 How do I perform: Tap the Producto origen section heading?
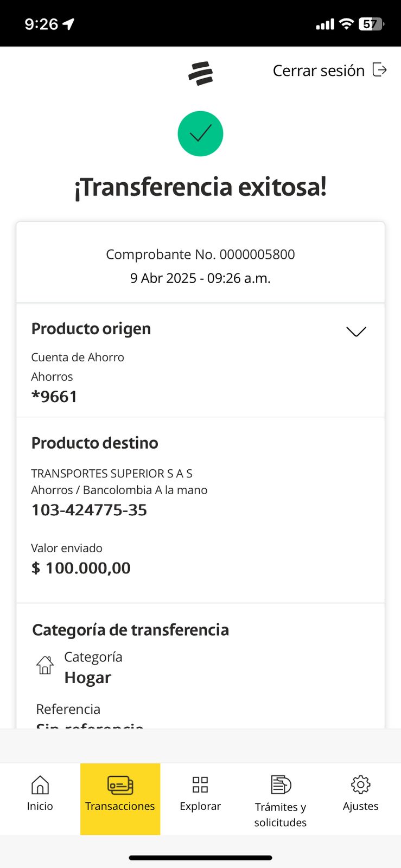(91, 329)
